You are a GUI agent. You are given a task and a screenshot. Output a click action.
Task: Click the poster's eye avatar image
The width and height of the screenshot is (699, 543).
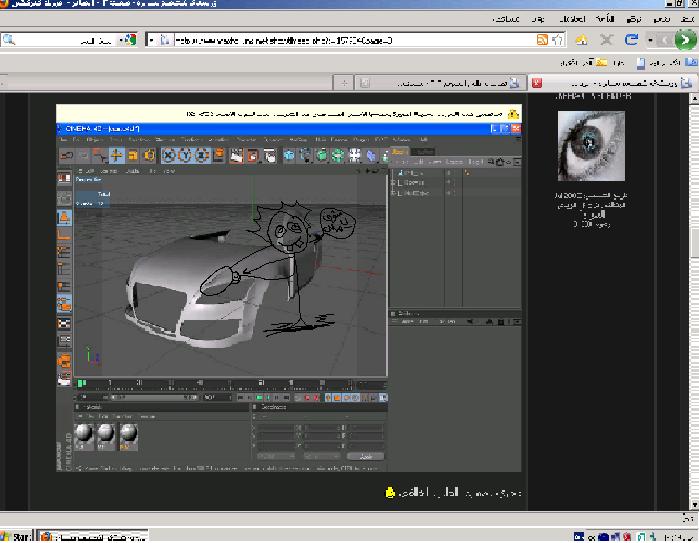coord(591,146)
